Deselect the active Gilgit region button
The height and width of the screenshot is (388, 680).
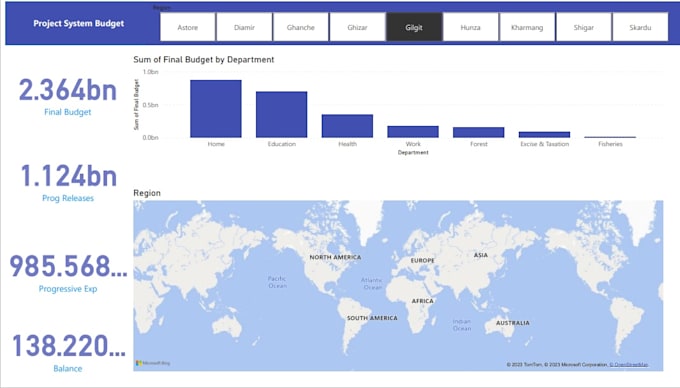tap(414, 27)
